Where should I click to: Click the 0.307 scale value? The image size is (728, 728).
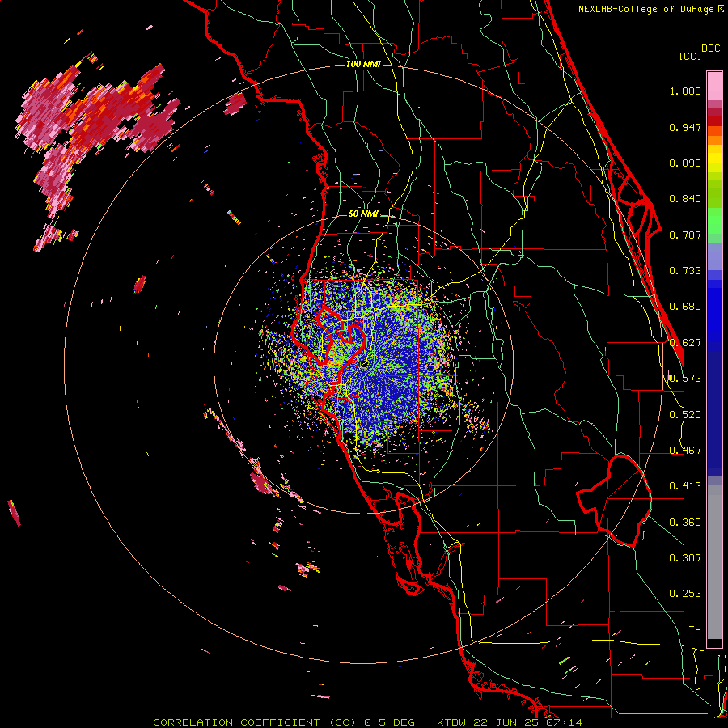coord(685,558)
